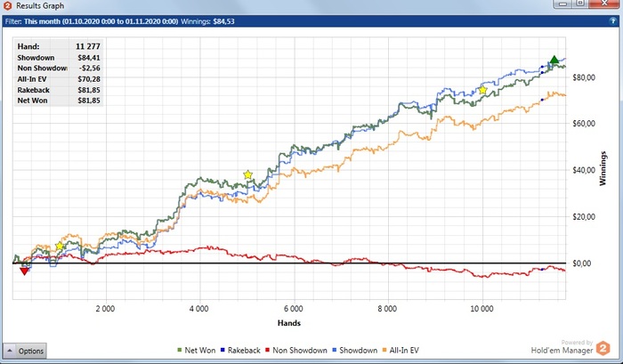
Task: Click the Non Showdown -$2,56 stats row
Action: pyautogui.click(x=59, y=68)
